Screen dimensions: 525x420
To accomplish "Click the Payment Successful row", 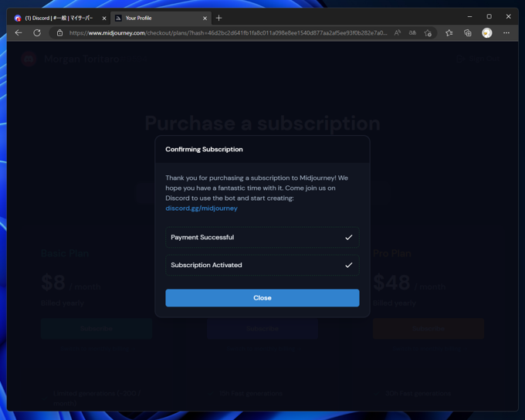I will [x=262, y=237].
